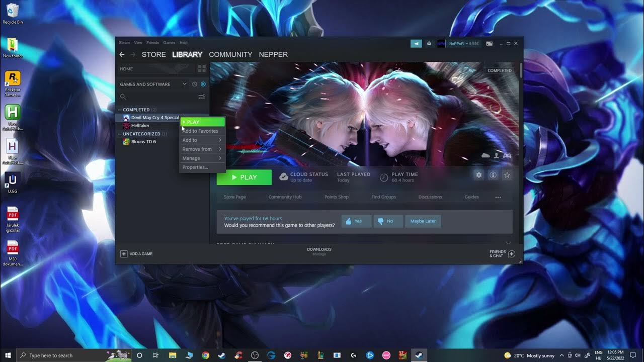The height and width of the screenshot is (362, 644).
Task: Open Properties... from the context menu
Action: (202, 167)
